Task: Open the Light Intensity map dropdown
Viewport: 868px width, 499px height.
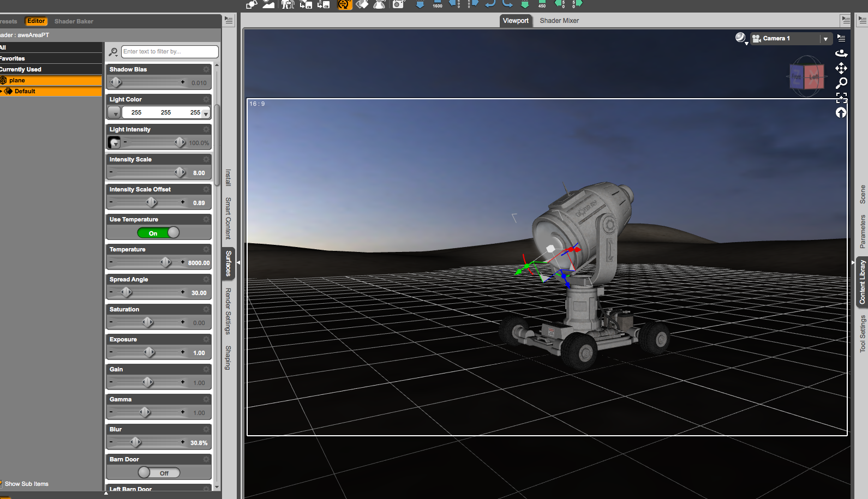Action: 114,143
